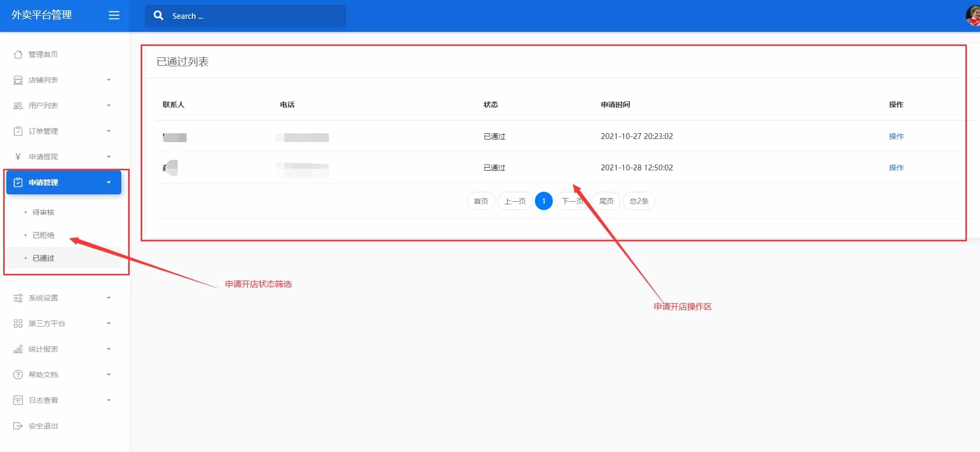Open the user avatar in top-right corner
Image resolution: width=980 pixels, height=452 pixels.
pyautogui.click(x=973, y=16)
